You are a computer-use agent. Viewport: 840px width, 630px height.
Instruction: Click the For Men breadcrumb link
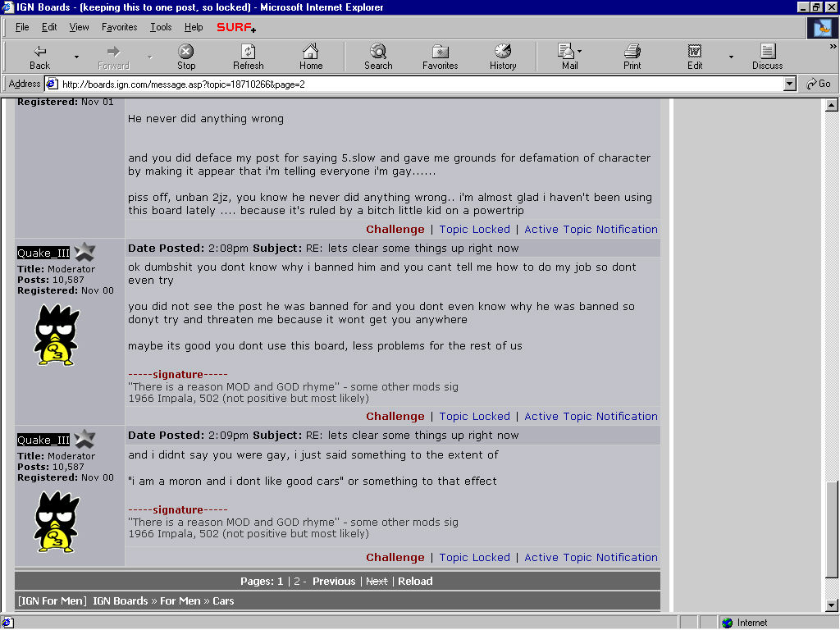(x=180, y=601)
